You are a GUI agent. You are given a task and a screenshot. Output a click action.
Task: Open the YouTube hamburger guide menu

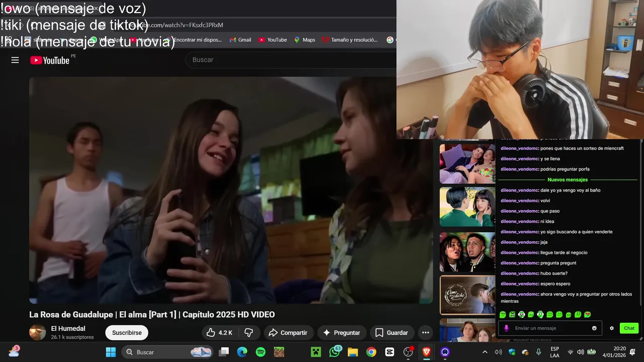(15, 60)
